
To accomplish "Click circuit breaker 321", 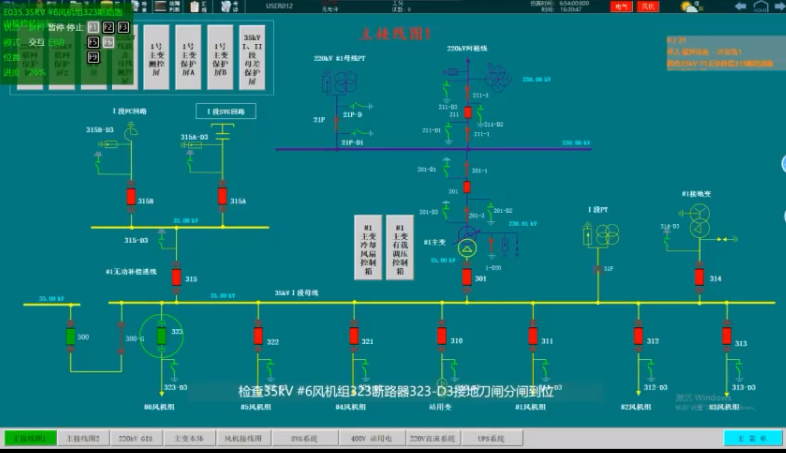I will pyautogui.click(x=354, y=335).
